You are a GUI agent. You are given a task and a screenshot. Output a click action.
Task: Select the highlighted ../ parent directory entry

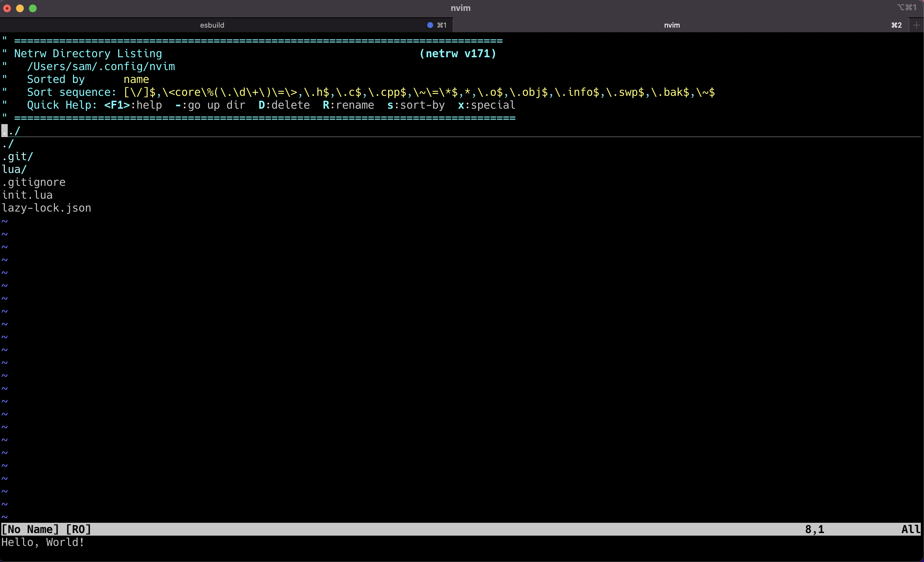tap(11, 131)
